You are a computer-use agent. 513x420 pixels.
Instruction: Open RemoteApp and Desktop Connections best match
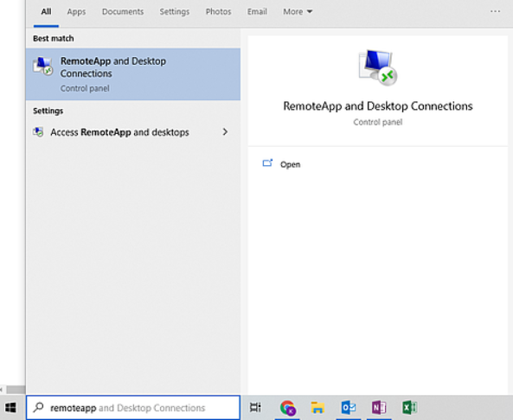tap(133, 74)
